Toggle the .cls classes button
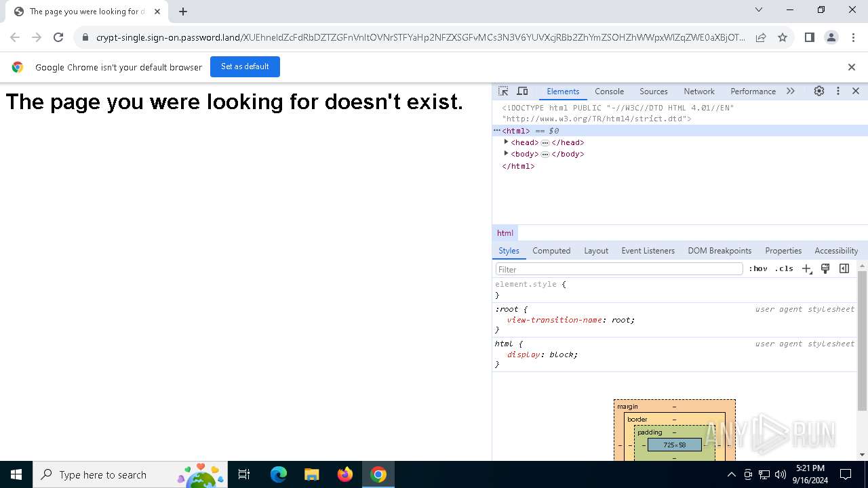Screen dimensions: 868x488 (784, 269)
